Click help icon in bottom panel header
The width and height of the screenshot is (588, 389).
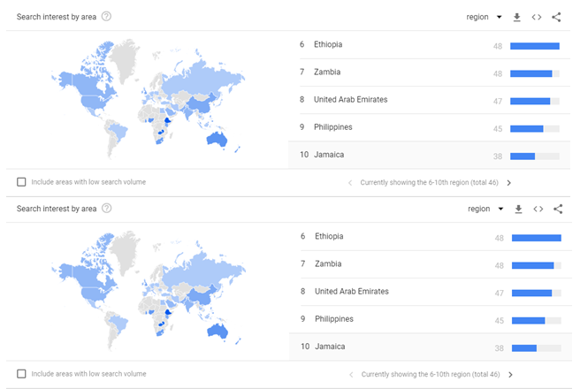pyautogui.click(x=107, y=209)
